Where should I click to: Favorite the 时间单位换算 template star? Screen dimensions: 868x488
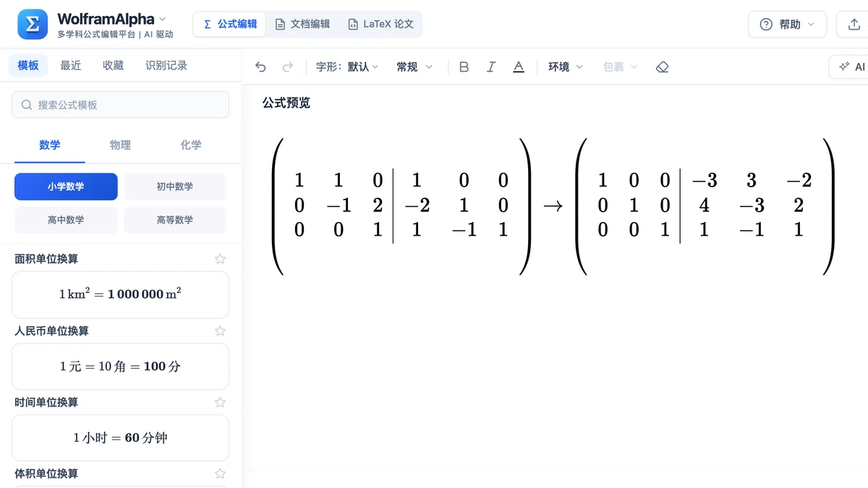coord(221,402)
